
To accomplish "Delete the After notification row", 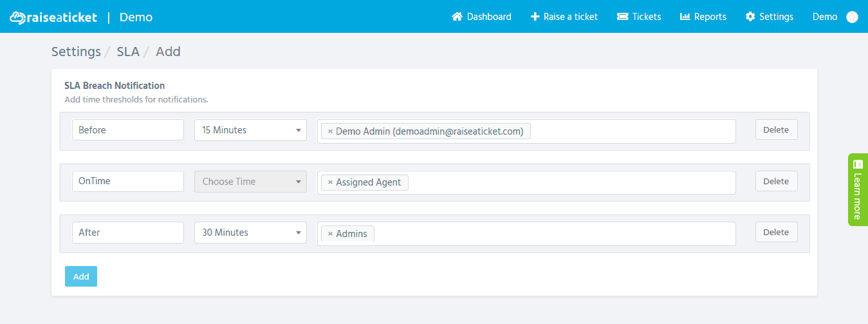I will point(776,232).
